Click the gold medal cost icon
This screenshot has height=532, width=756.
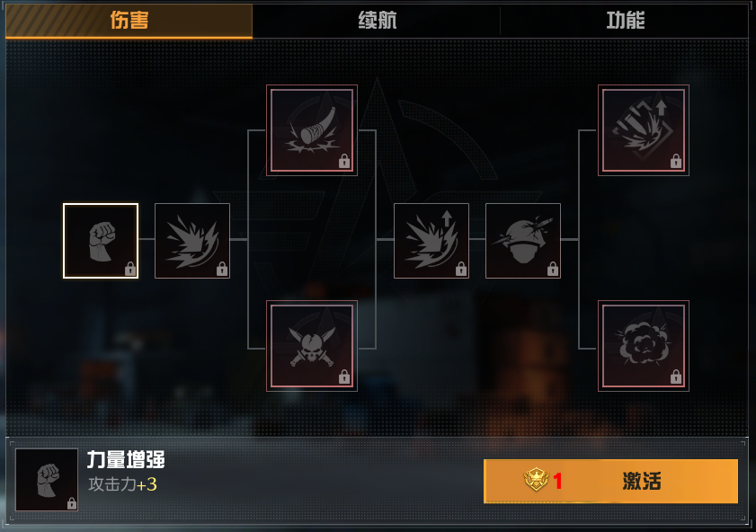pyautogui.click(x=536, y=480)
